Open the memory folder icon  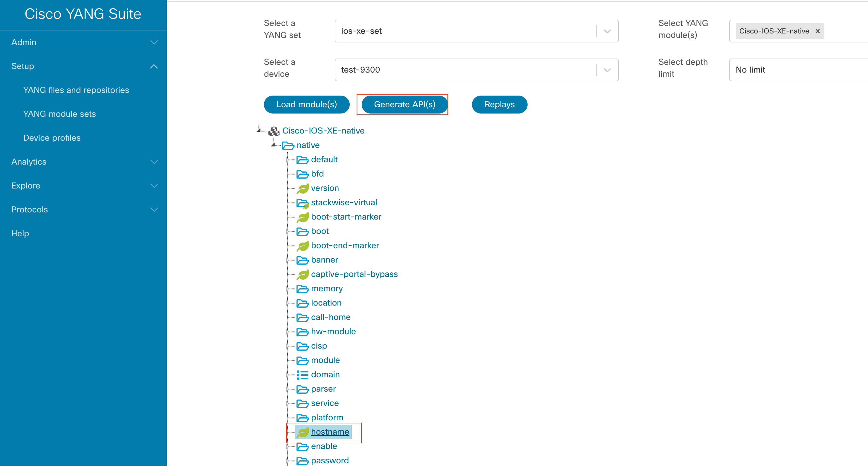[x=303, y=289]
